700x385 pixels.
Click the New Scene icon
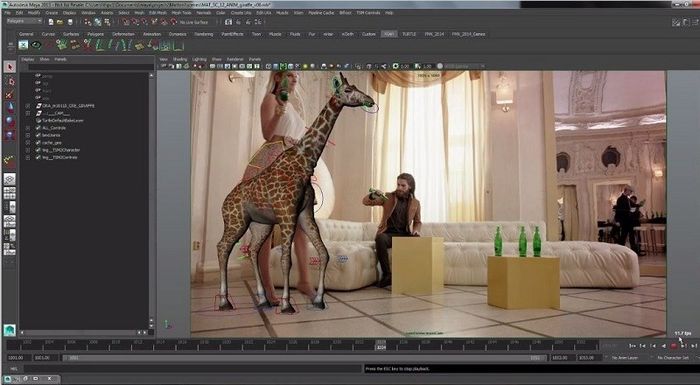51,21
